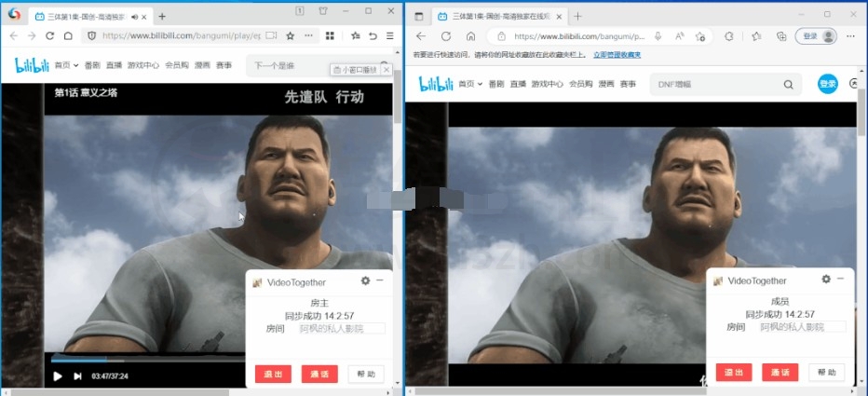Play the video in left browser

(x=58, y=376)
